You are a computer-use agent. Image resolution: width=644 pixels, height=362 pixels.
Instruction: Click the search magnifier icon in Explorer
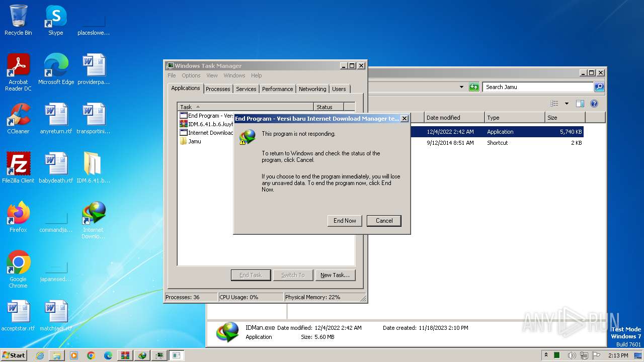pos(599,87)
